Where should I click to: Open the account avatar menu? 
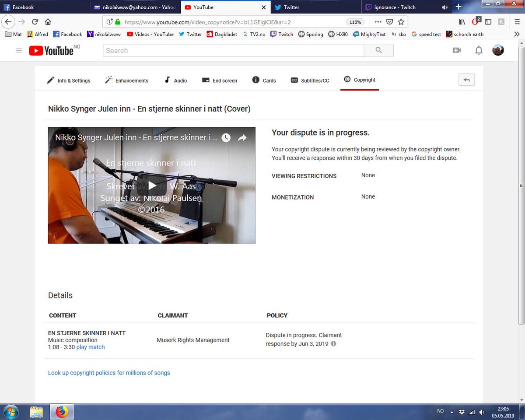click(498, 50)
